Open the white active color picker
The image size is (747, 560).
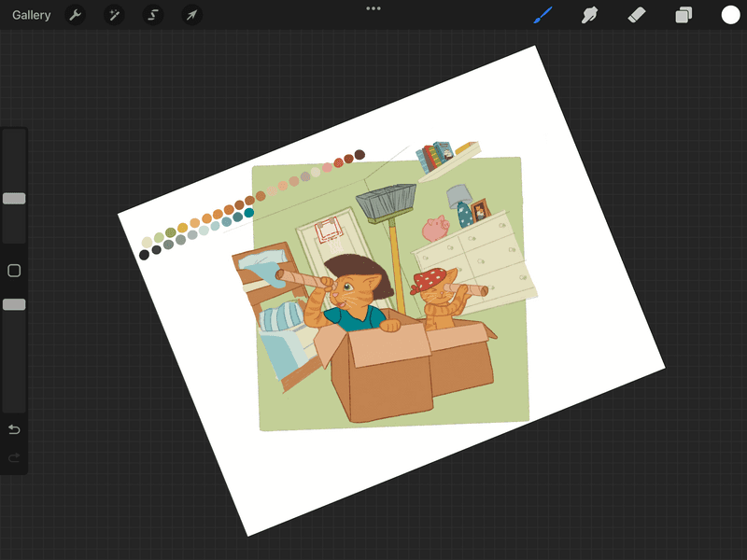[730, 15]
